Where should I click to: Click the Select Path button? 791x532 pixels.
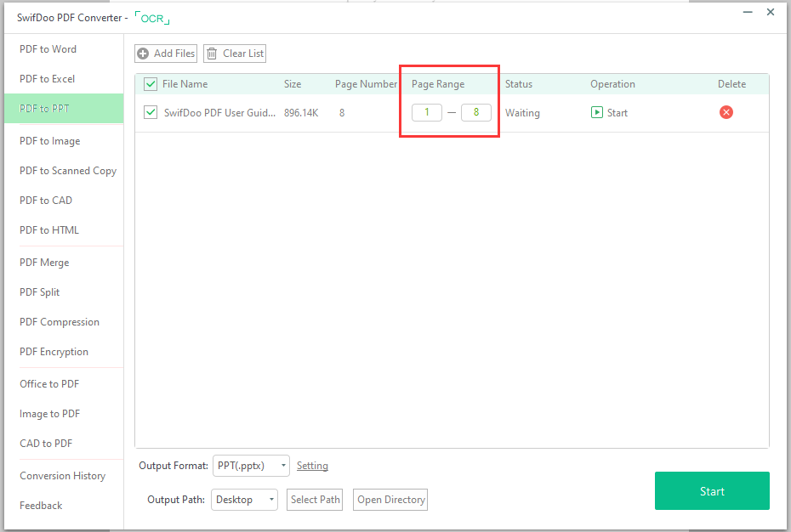pos(315,500)
